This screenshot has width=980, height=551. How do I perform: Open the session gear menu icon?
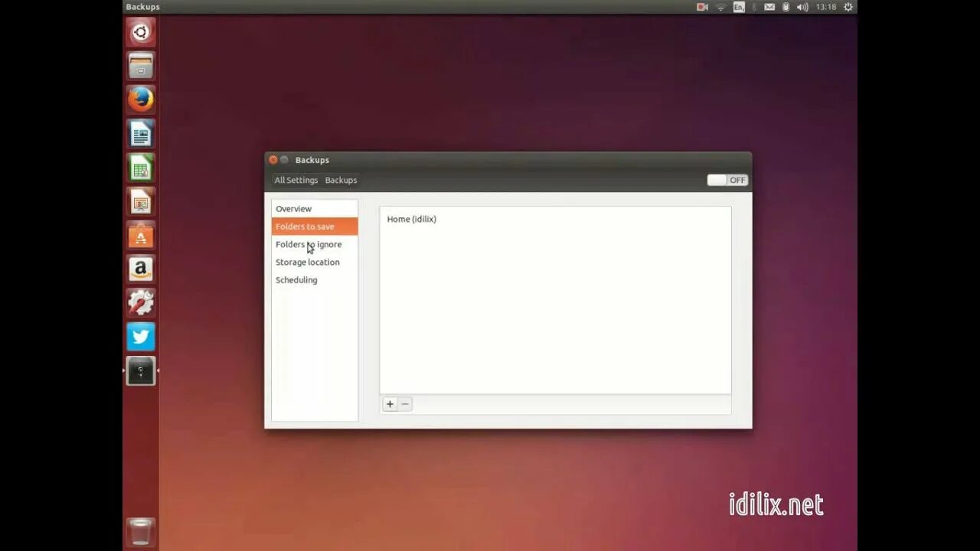click(848, 7)
